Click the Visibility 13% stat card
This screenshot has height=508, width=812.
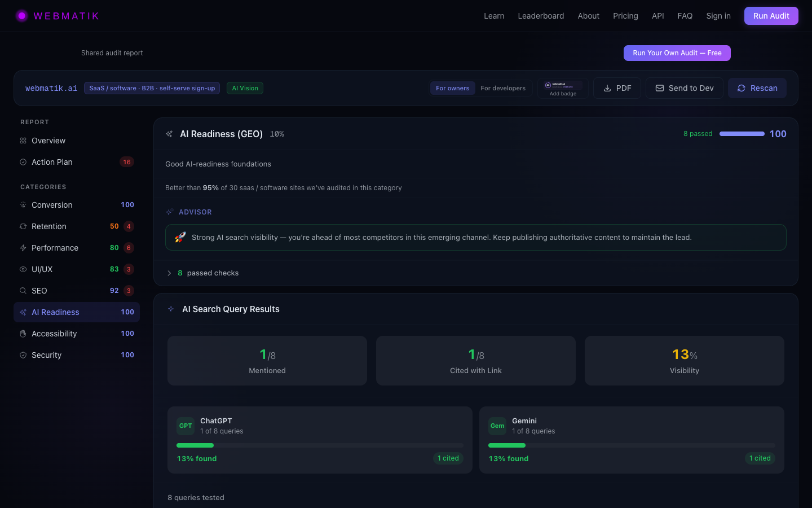(x=685, y=361)
